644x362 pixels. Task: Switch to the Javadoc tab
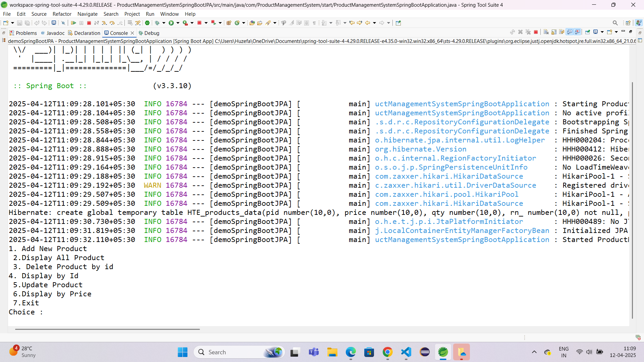53,33
